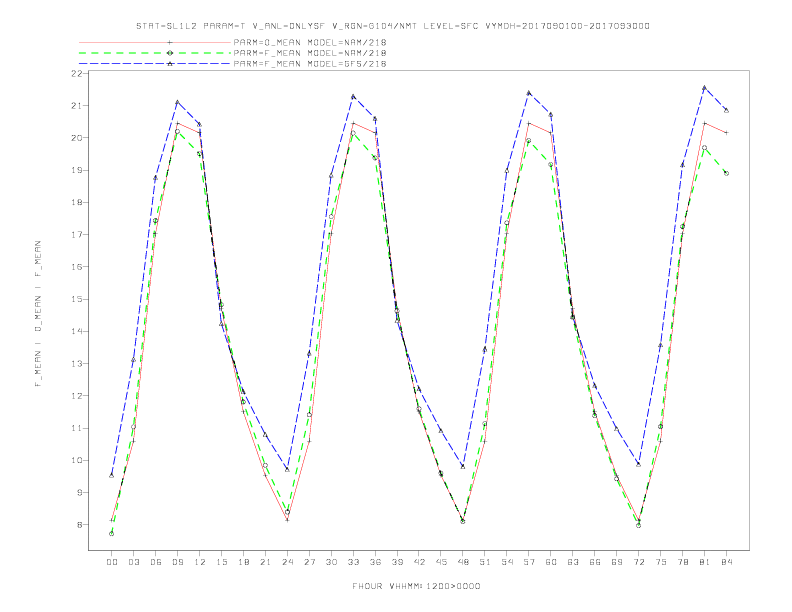Click the green dashed legend line sample

click(x=155, y=53)
